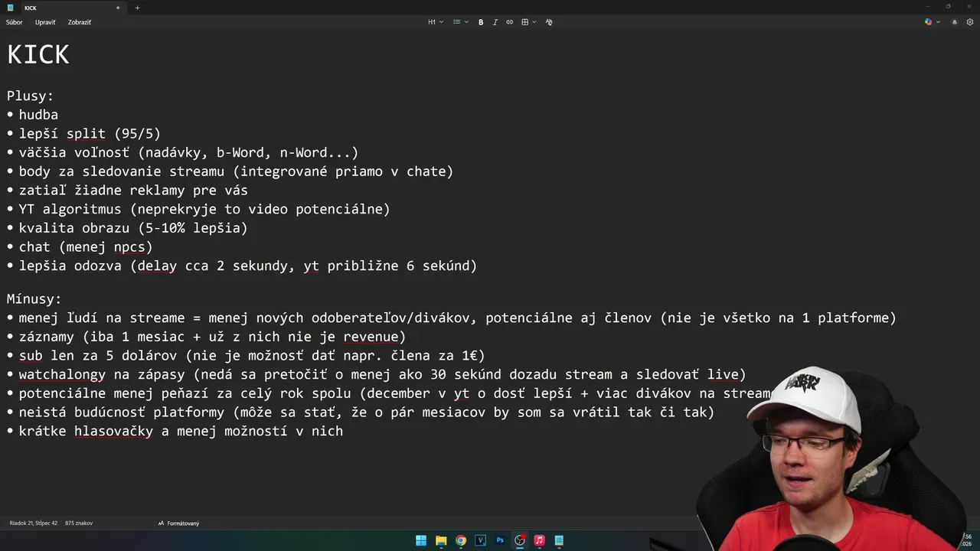
Task: Click the chat (menej npcs) line
Action: pyautogui.click(x=86, y=247)
